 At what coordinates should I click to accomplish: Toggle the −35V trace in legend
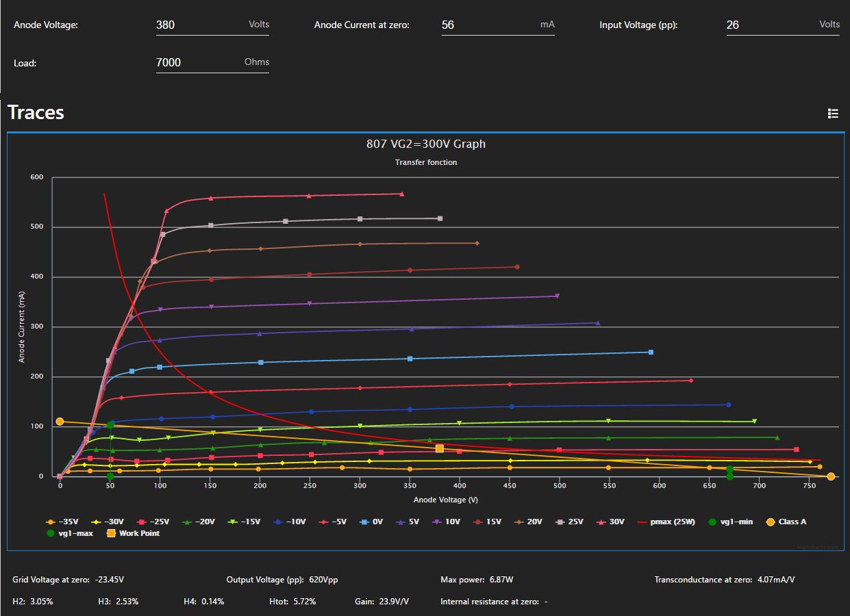point(62,522)
